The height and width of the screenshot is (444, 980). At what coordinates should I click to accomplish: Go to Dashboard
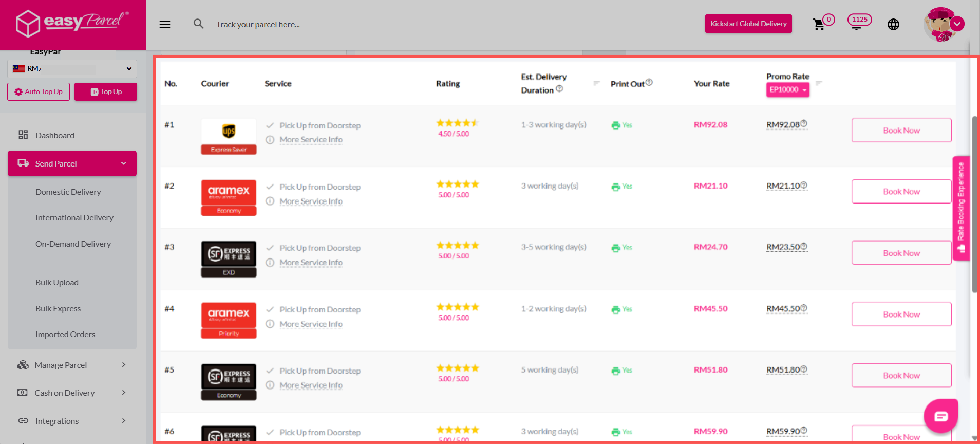coord(55,135)
